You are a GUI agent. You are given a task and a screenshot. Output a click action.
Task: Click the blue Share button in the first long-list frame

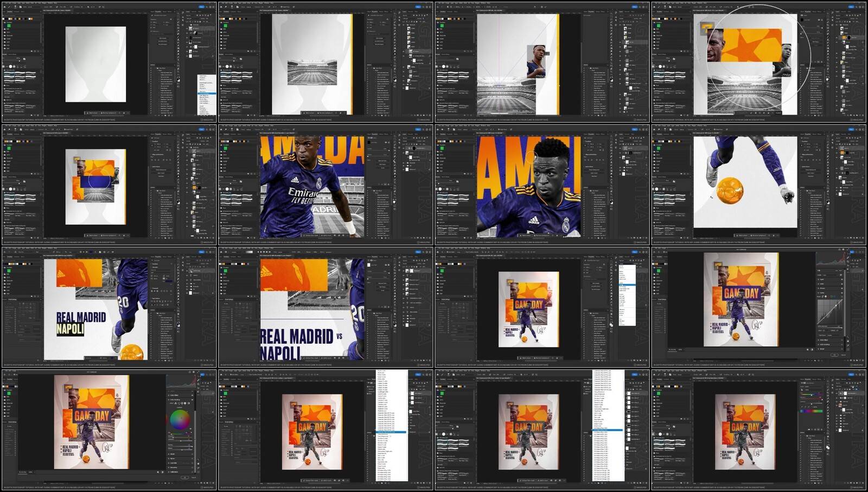coord(418,374)
